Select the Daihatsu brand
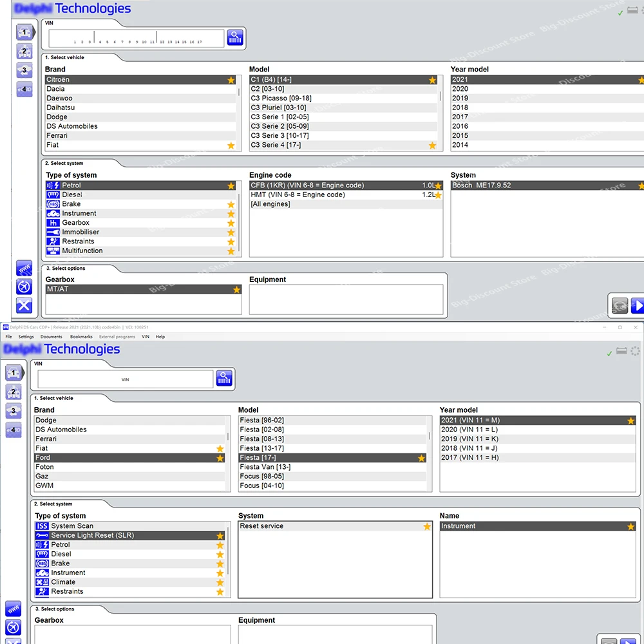 coord(140,108)
